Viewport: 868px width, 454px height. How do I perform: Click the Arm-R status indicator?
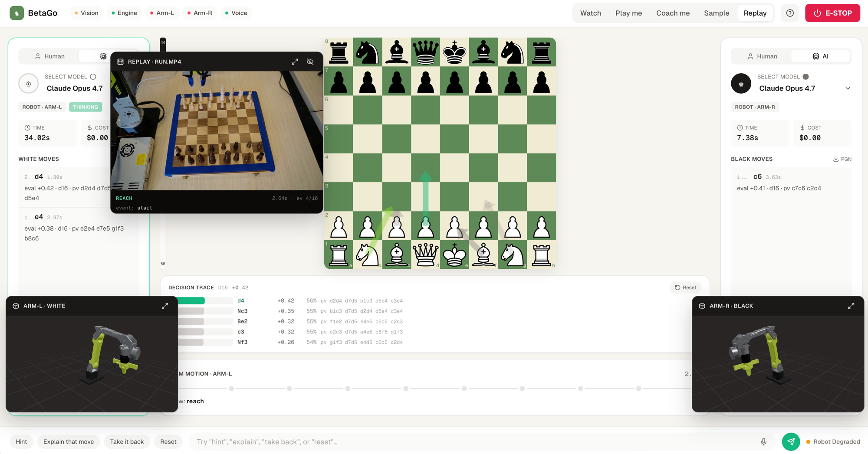coord(200,13)
